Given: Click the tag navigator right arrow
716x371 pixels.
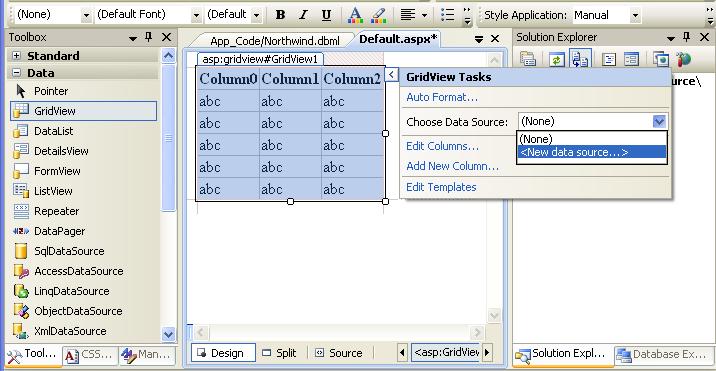Looking at the screenshot, I should click(487, 352).
